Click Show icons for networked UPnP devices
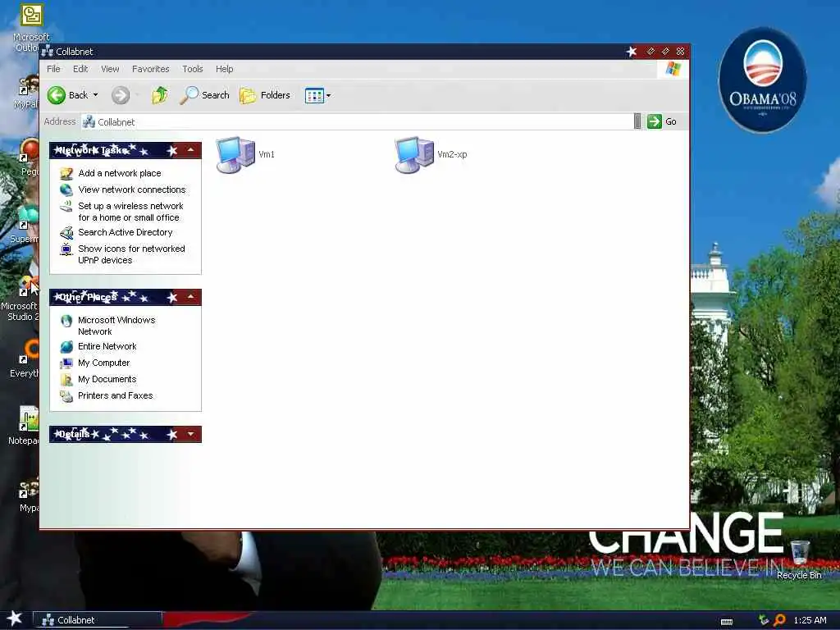This screenshot has height=630, width=840. [131, 254]
